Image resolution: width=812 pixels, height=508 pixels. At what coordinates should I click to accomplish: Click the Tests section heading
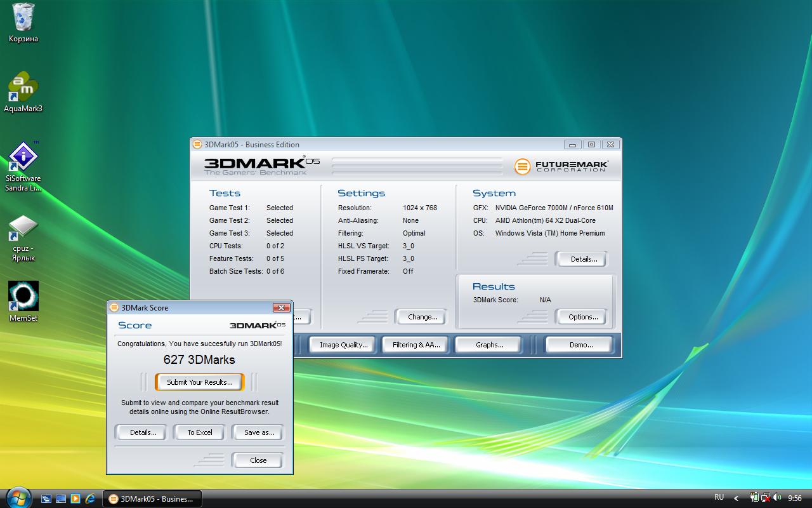tap(225, 193)
